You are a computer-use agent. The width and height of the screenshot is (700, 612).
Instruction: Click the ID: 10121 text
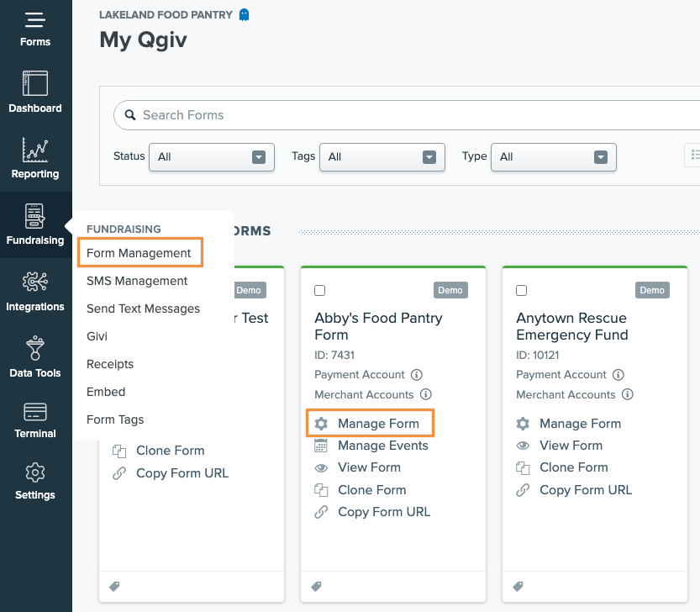click(x=538, y=355)
